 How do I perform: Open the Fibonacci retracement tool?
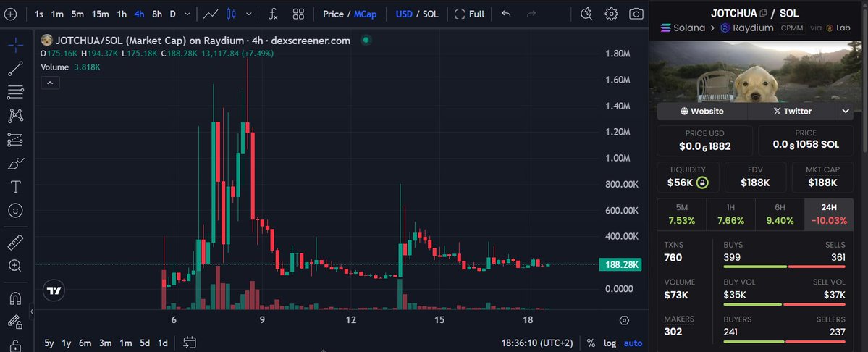click(x=15, y=93)
